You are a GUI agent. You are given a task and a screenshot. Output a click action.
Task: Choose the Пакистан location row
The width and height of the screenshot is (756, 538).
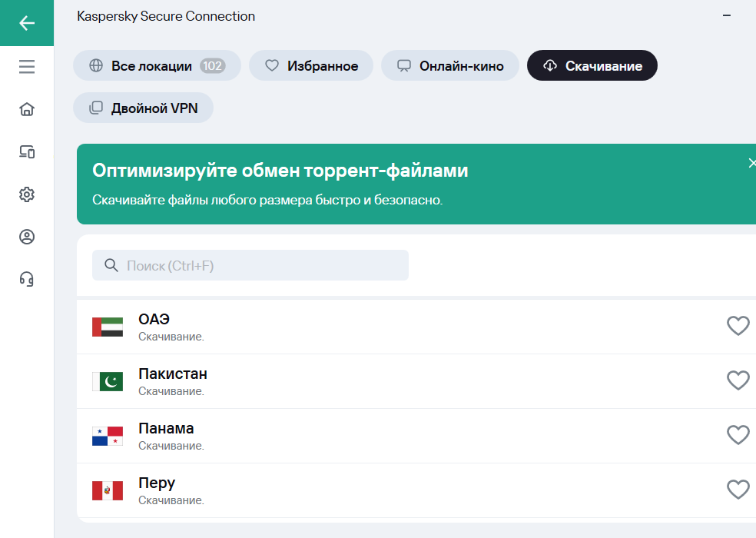point(416,381)
